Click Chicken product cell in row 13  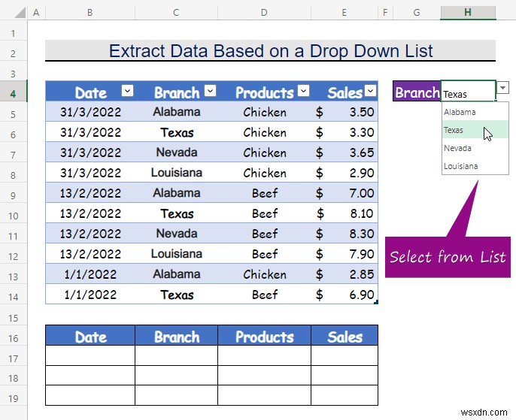264,274
